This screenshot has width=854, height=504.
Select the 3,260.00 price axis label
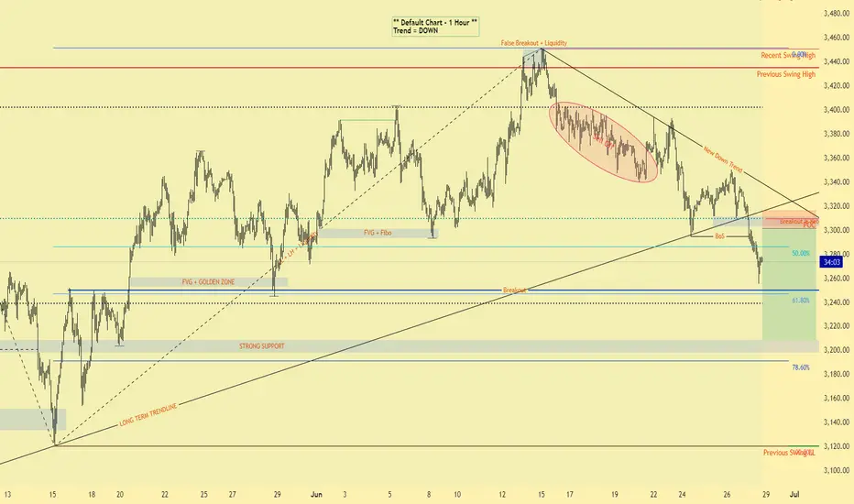837,278
